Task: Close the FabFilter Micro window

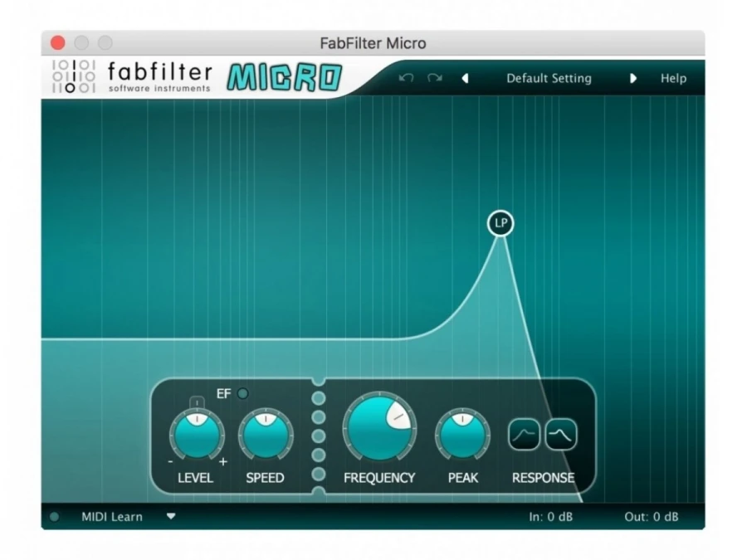Action: click(57, 43)
